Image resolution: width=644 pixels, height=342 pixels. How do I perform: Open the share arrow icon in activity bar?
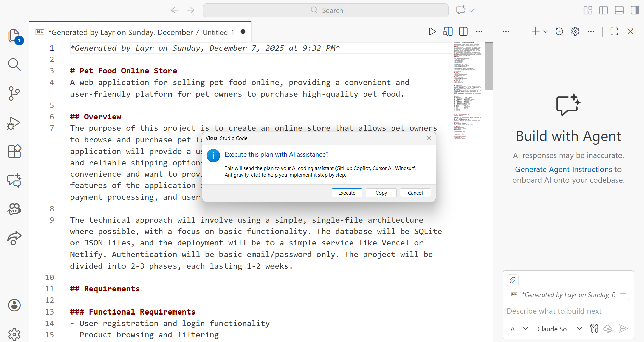pos(14,238)
